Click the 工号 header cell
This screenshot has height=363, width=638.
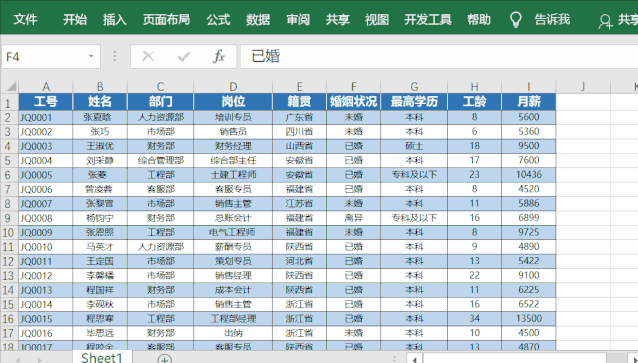[46, 102]
